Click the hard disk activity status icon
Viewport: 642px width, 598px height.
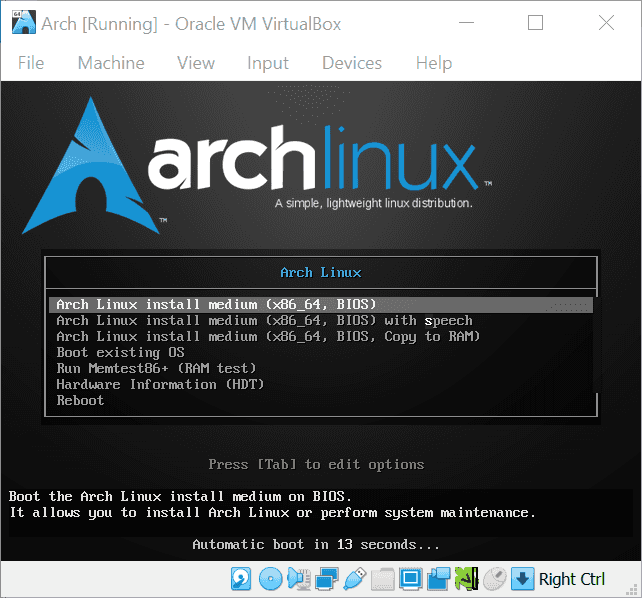tap(241, 579)
